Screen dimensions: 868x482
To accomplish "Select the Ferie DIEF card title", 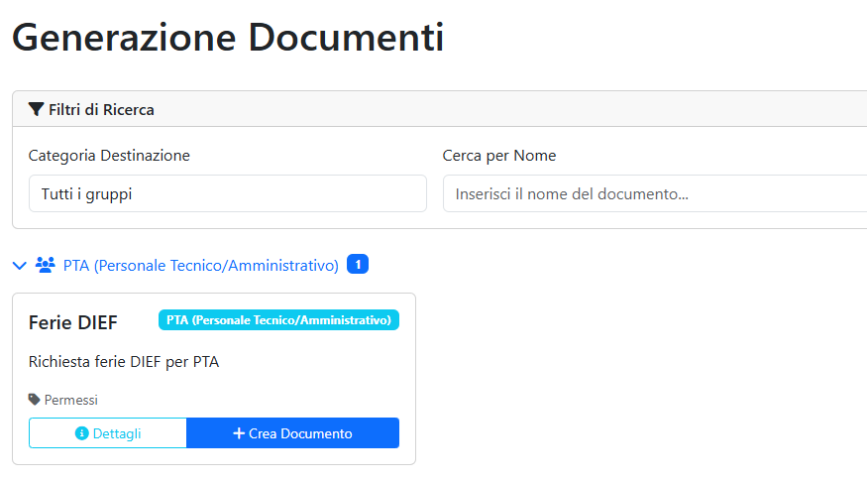I will tap(73, 322).
